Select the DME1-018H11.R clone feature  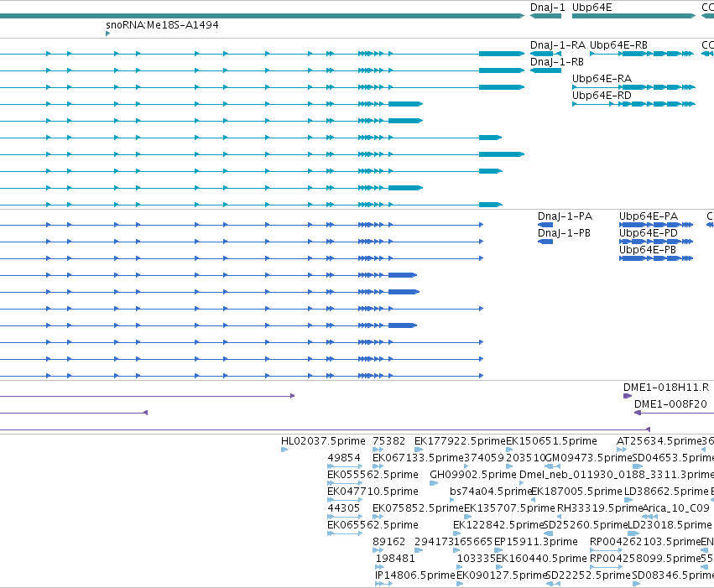pyautogui.click(x=627, y=396)
